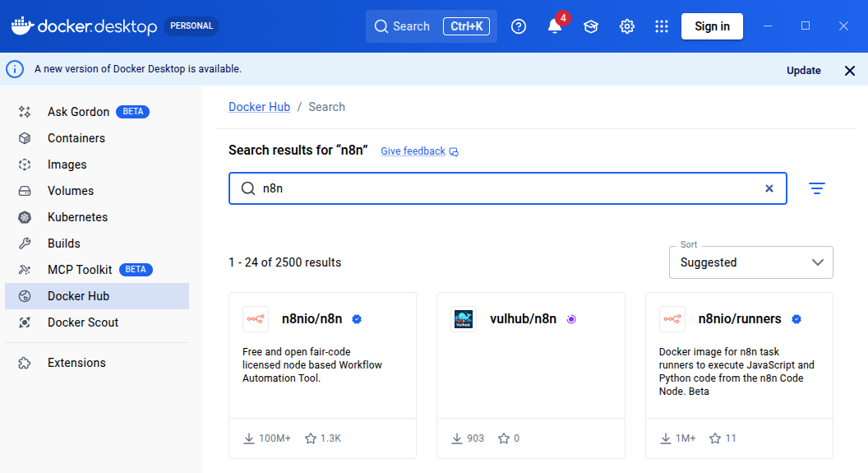Click n8nio/n8n logo thumbnail
868x473 pixels.
256,319
